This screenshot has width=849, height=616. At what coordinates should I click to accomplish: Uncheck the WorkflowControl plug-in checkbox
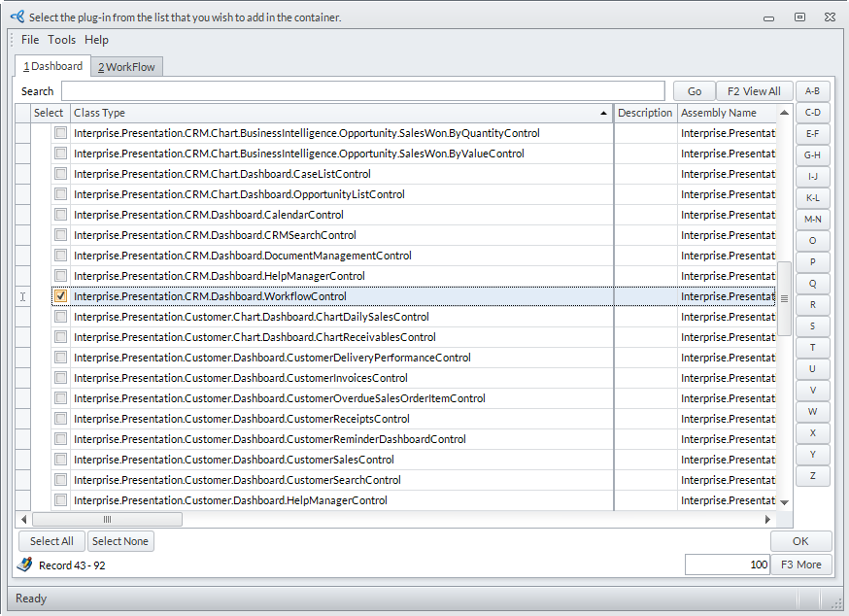click(x=61, y=296)
